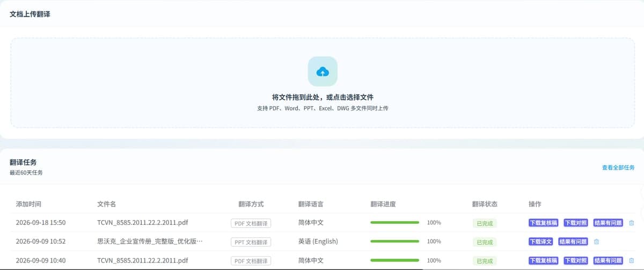Download 复核稿 for the 2026-09-18 15:50 task
Image resolution: width=644 pixels, height=270 pixels.
coord(544,223)
